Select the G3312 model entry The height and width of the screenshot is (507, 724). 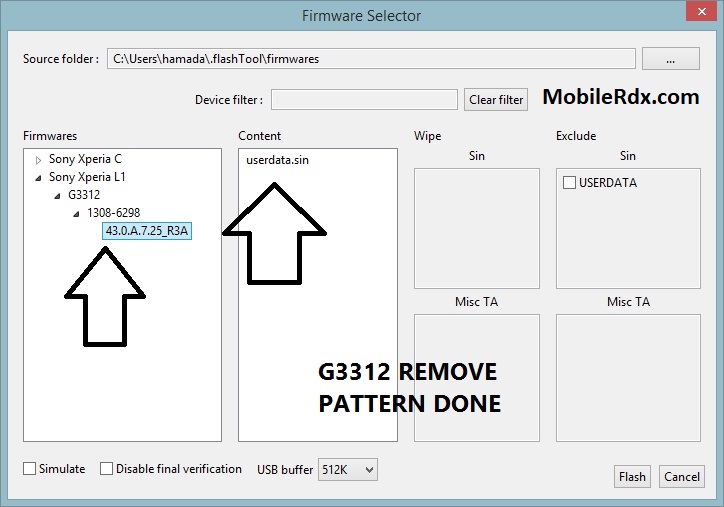[84, 195]
